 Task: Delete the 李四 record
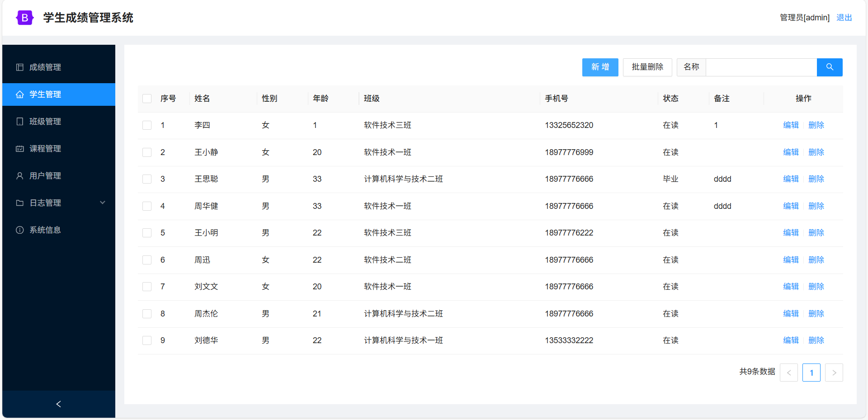coord(816,125)
